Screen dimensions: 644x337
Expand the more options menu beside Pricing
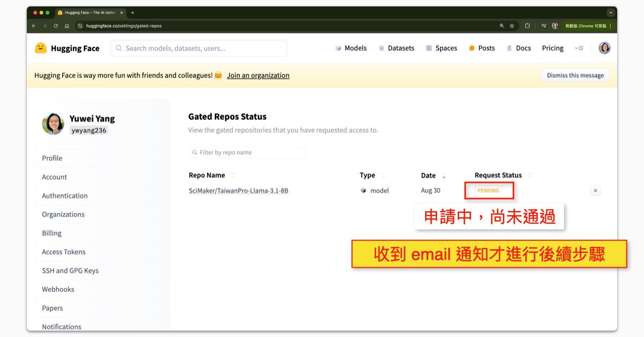pyautogui.click(x=579, y=48)
